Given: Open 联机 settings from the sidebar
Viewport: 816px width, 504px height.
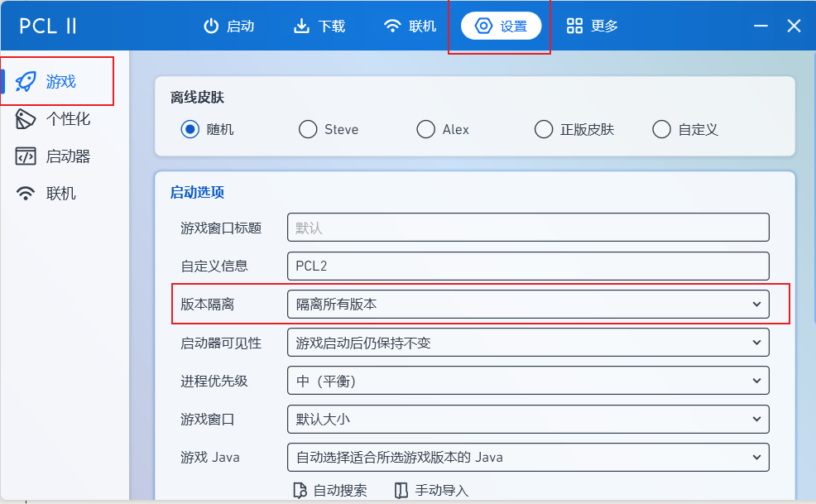Looking at the screenshot, I should [x=25, y=193].
